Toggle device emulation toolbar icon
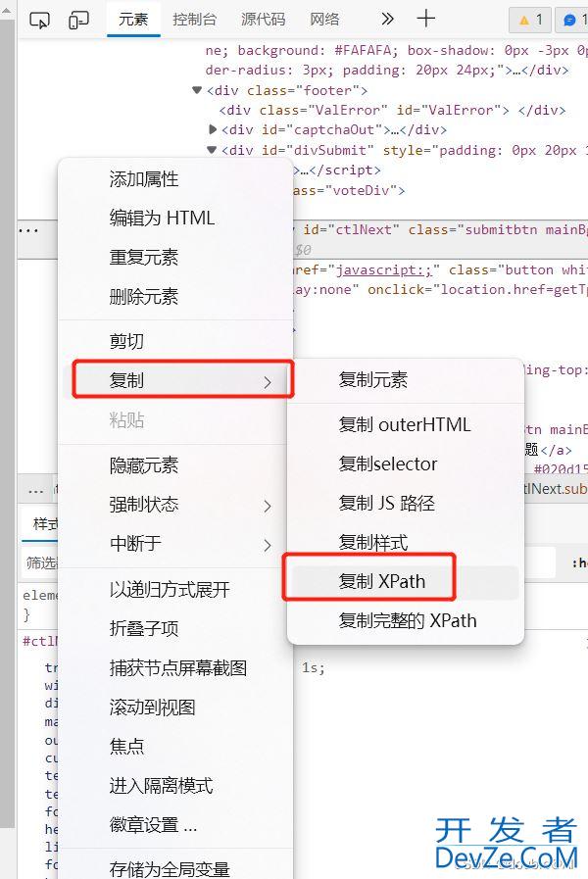This screenshot has width=588, height=879. tap(78, 21)
